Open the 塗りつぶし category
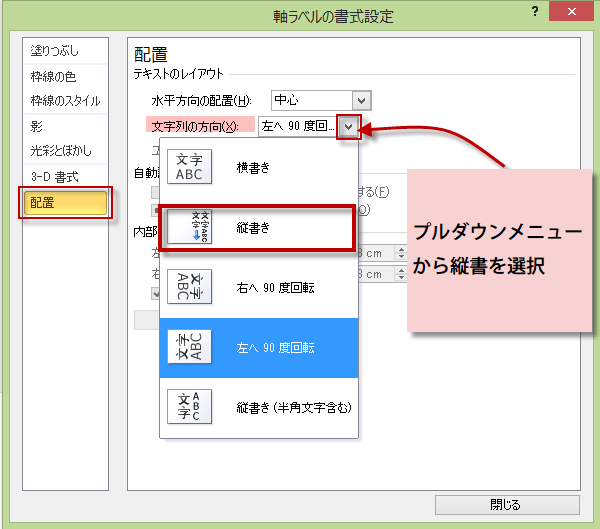600x529 pixels. [54, 51]
